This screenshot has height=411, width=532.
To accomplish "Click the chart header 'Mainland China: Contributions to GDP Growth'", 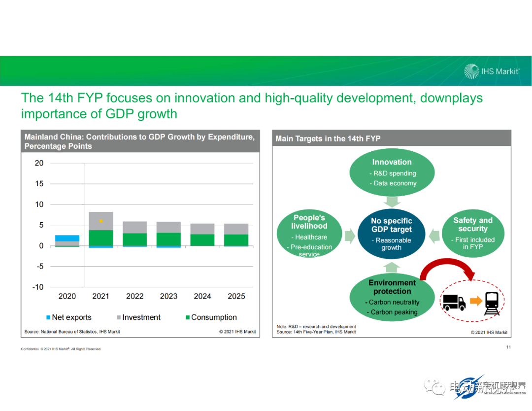I will 139,141.
